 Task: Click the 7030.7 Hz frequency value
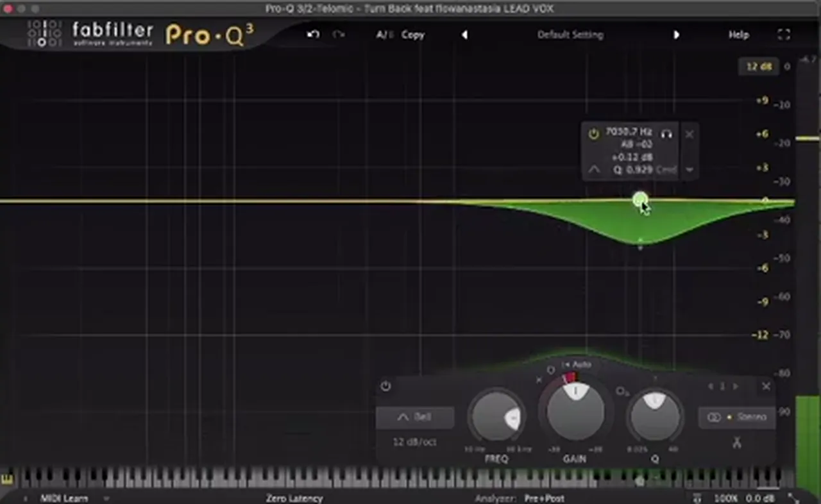coord(629,131)
